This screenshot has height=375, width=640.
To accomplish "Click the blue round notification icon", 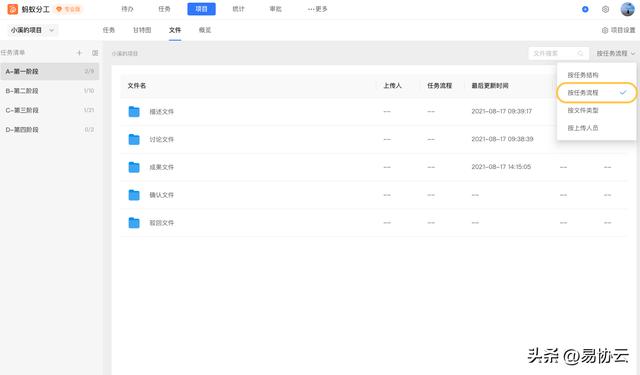I will (585, 9).
